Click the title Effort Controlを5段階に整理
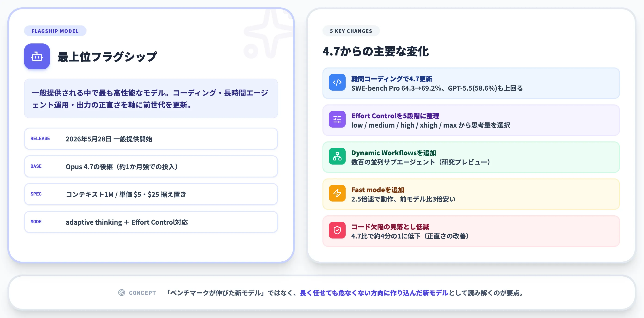644x318 pixels. tap(395, 116)
